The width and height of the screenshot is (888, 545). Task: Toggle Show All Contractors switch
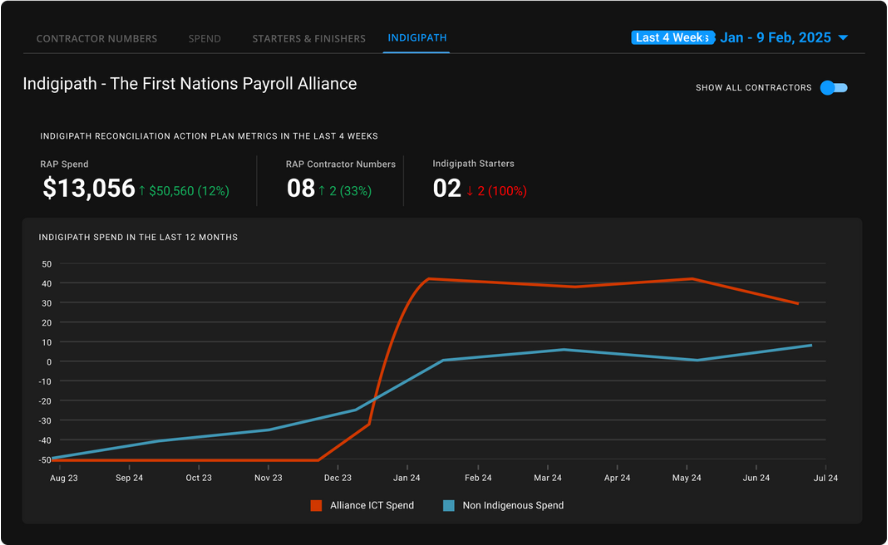tap(834, 88)
